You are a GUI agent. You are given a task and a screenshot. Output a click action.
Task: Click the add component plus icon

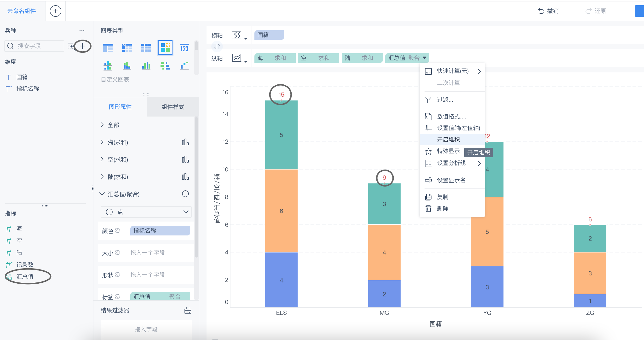click(x=55, y=11)
